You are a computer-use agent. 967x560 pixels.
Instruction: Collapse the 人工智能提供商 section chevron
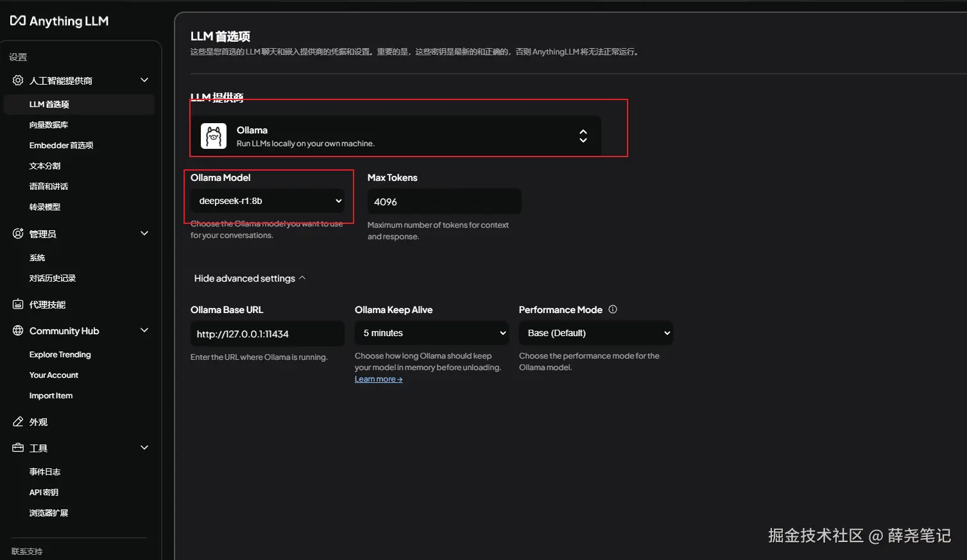pyautogui.click(x=144, y=80)
